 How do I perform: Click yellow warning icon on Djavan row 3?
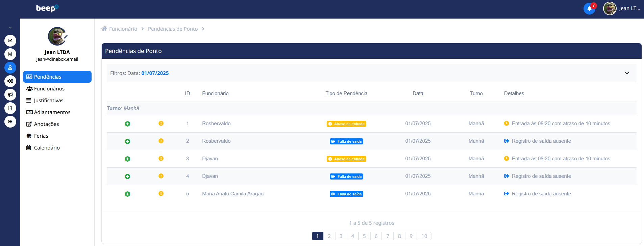(x=161, y=159)
